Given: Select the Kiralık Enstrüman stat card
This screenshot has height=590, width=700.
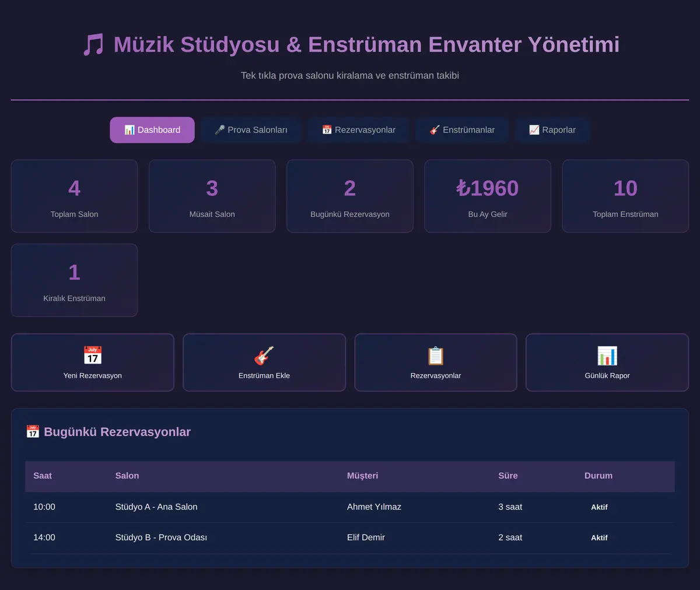Looking at the screenshot, I should [74, 280].
